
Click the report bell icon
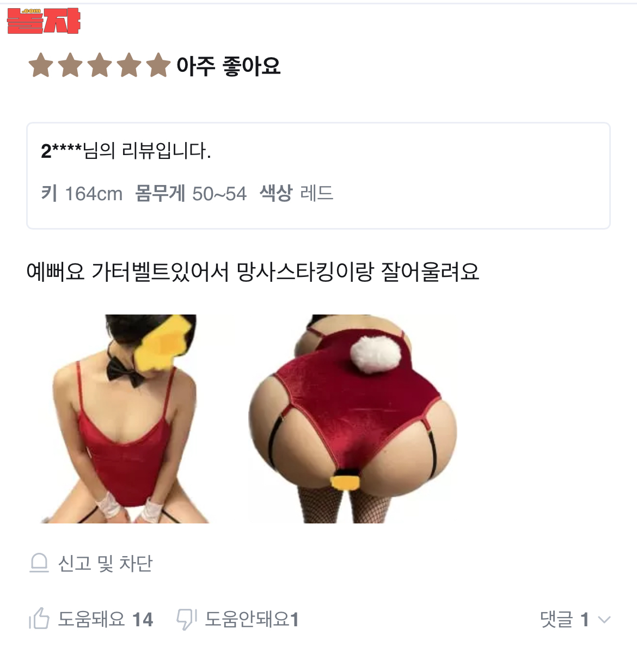coord(39,563)
